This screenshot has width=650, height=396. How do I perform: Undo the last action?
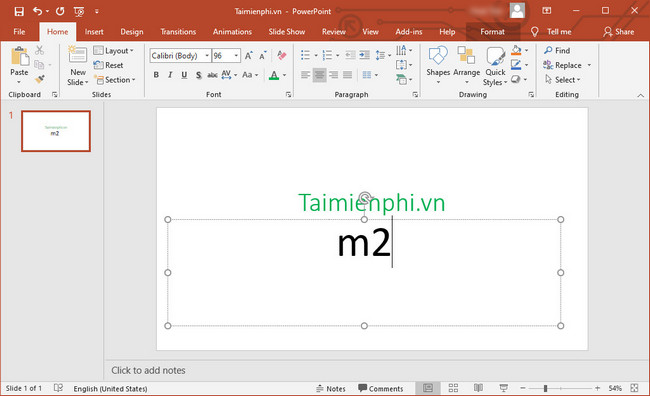coord(38,11)
